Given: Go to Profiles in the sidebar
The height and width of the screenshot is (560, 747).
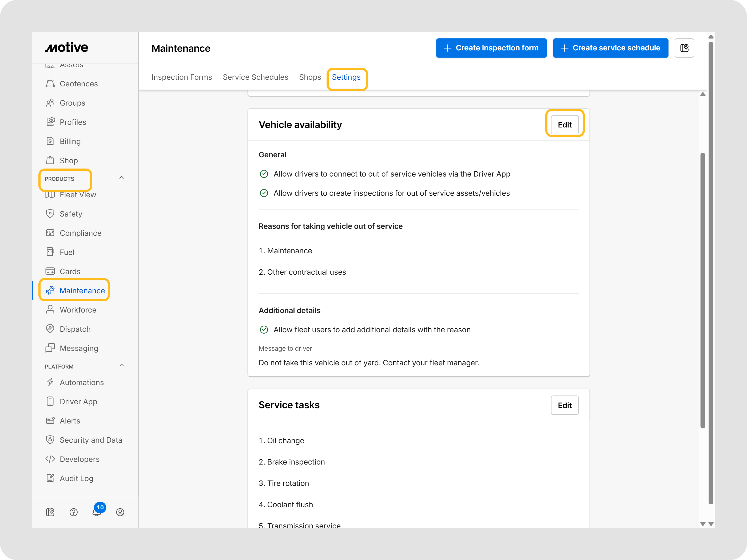Looking at the screenshot, I should click(66, 122).
